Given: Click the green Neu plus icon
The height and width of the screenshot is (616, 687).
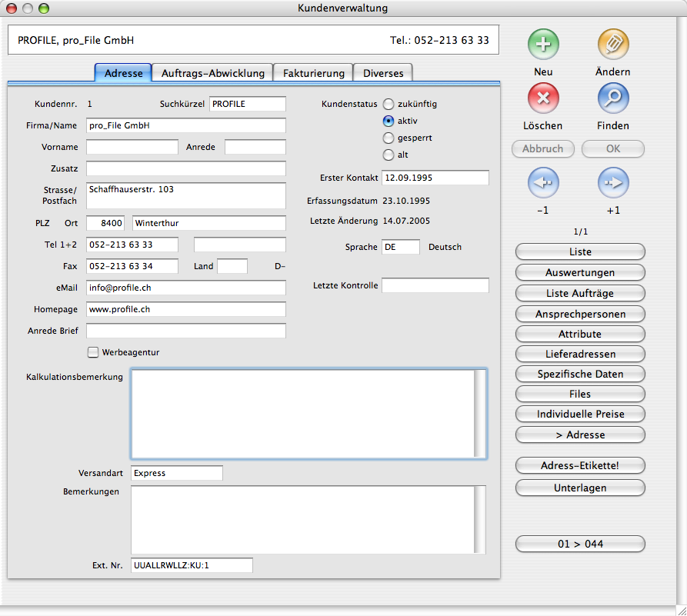Looking at the screenshot, I should [543, 45].
